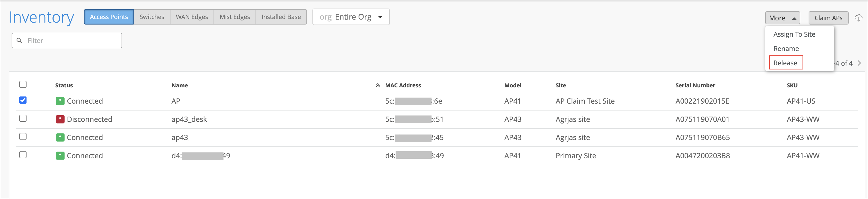Screen dimensions: 868x199
Task: Click red Disconnected status icon for ap43_desk
Action: click(60, 119)
